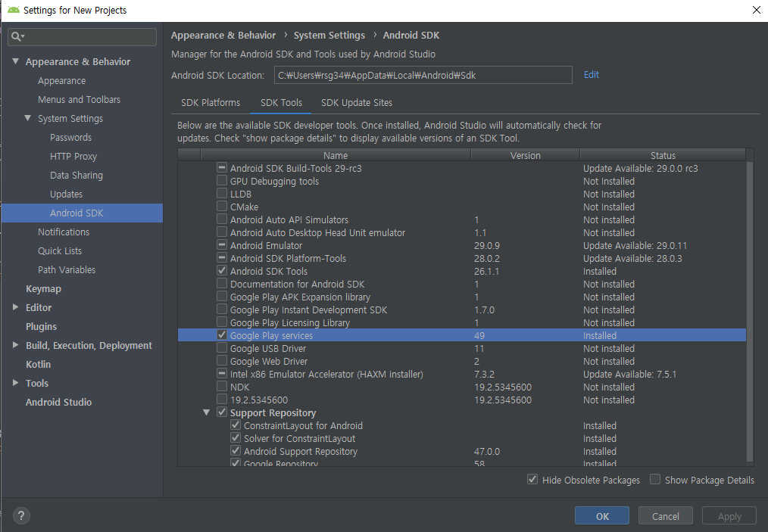Switch to the SDK Platforms tab
The image size is (768, 532).
(211, 103)
